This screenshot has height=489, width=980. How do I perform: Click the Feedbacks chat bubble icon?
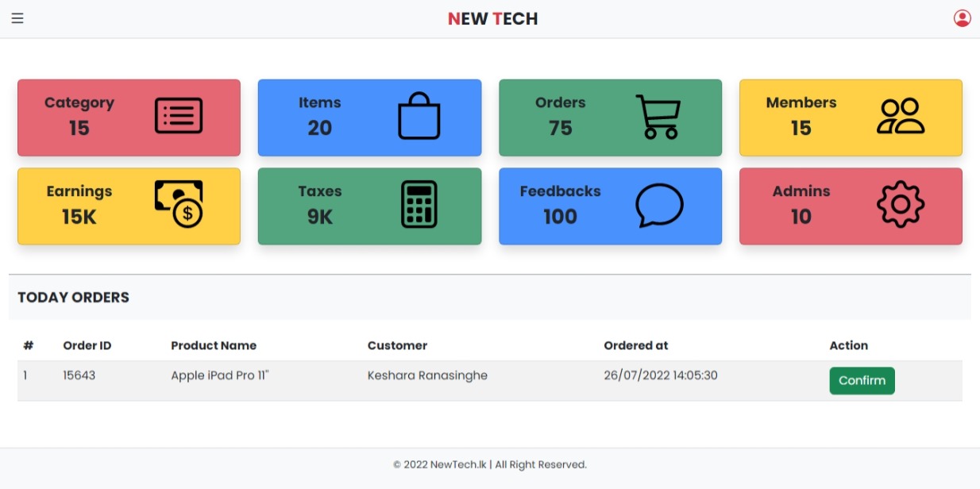pos(658,206)
